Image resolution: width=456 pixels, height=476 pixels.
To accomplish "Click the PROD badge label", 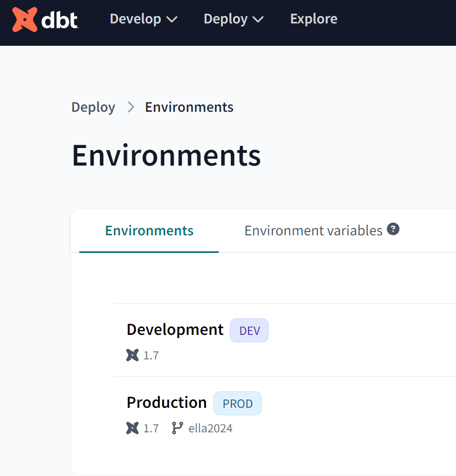I will (237, 404).
